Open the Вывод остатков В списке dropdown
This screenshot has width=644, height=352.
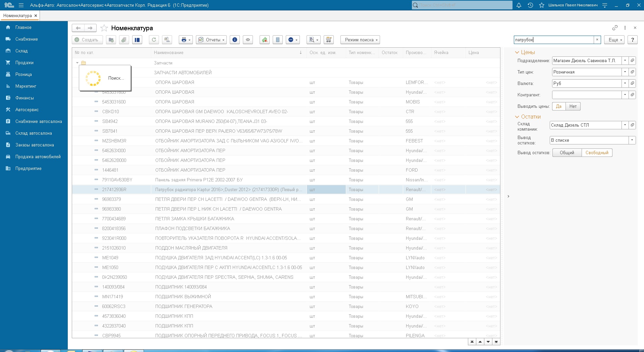point(632,140)
